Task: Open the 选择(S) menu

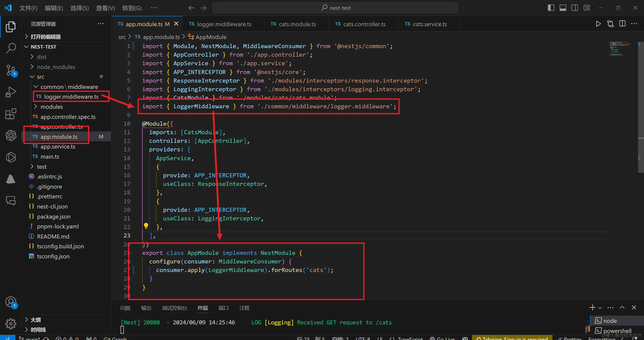Action: point(79,8)
